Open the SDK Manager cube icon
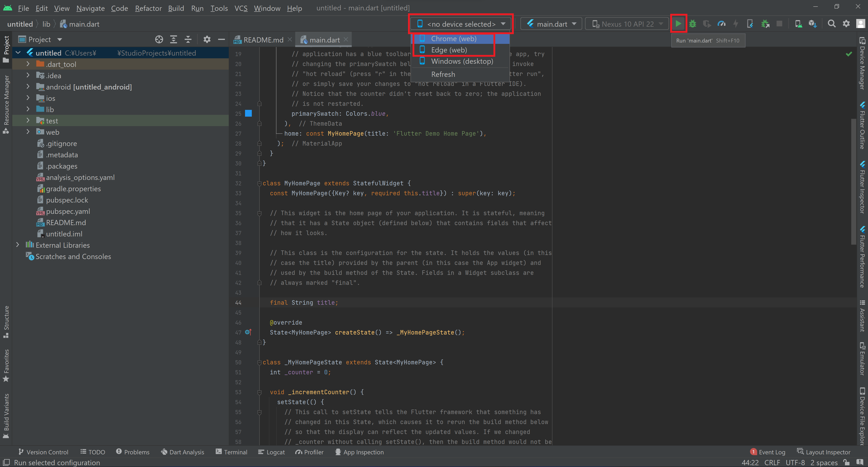Image resolution: width=868 pixels, height=467 pixels. click(812, 24)
